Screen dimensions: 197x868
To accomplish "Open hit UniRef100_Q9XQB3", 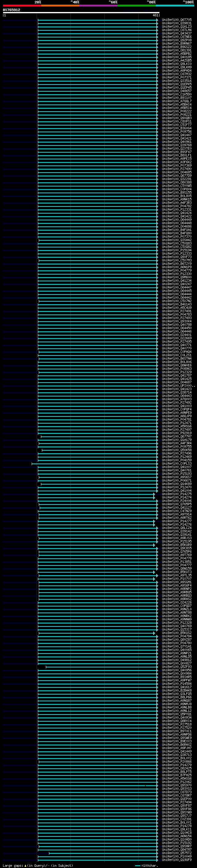I will (176, 118).
